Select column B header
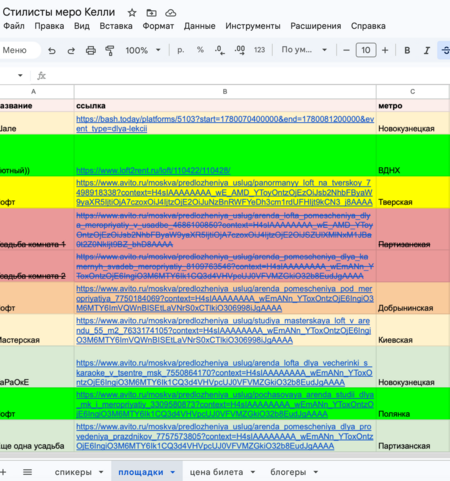 coord(225,92)
